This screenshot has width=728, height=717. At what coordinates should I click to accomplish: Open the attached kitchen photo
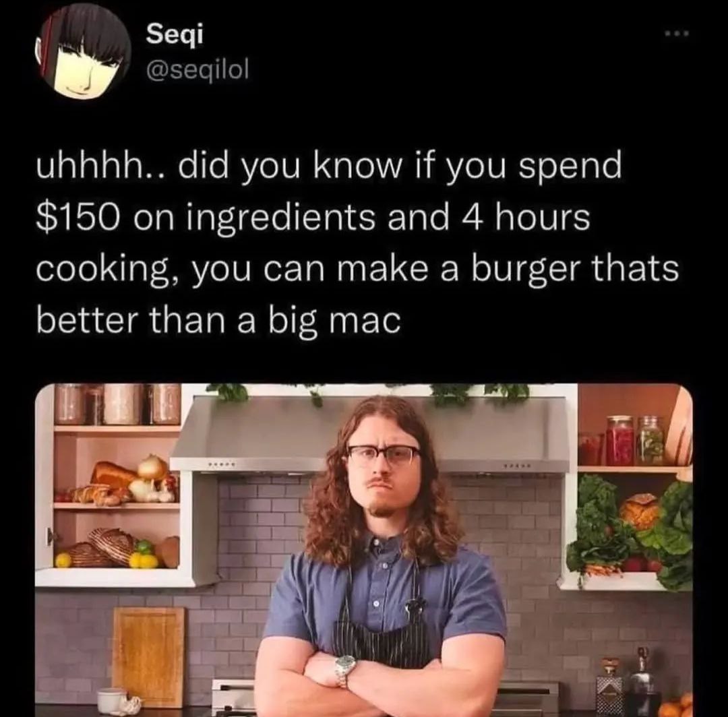[363, 550]
